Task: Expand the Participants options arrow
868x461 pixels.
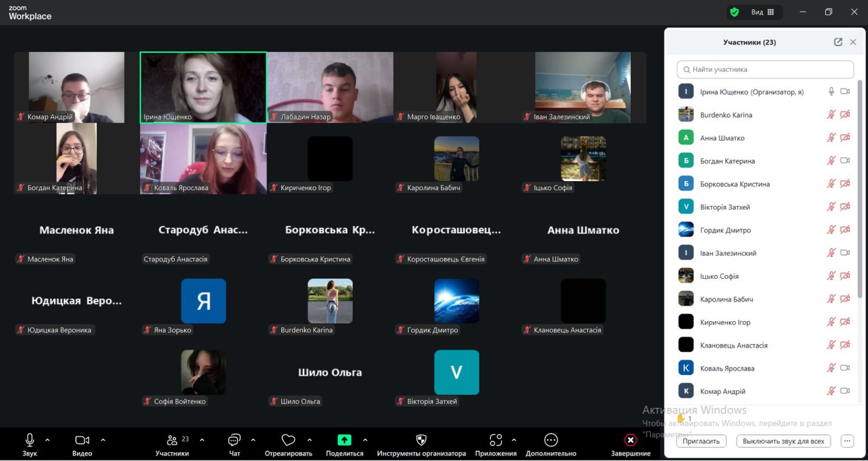Action: [202, 440]
